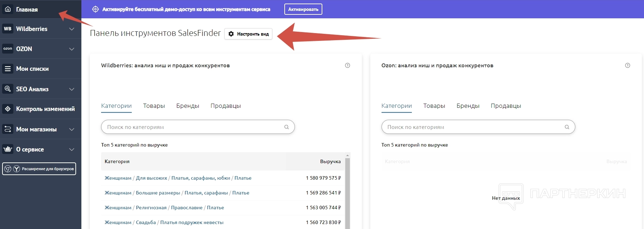Click search magnifier in Wildberries category search

(x=286, y=127)
